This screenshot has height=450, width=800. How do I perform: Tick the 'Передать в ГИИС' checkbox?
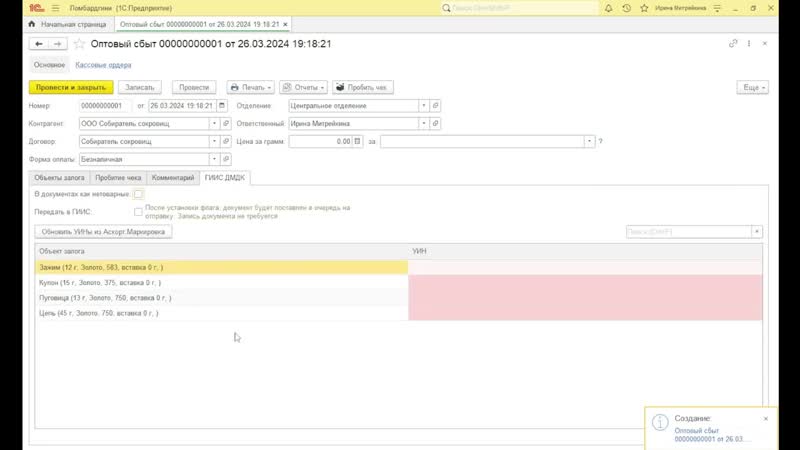tap(138, 211)
